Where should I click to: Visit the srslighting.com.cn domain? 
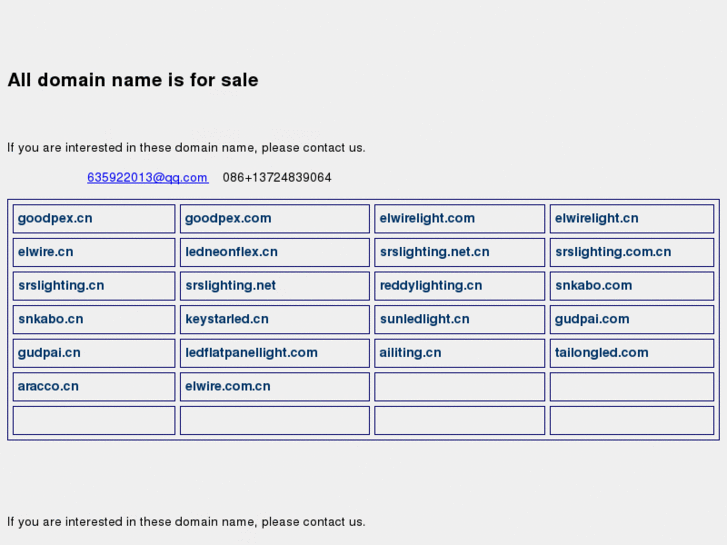point(613,252)
